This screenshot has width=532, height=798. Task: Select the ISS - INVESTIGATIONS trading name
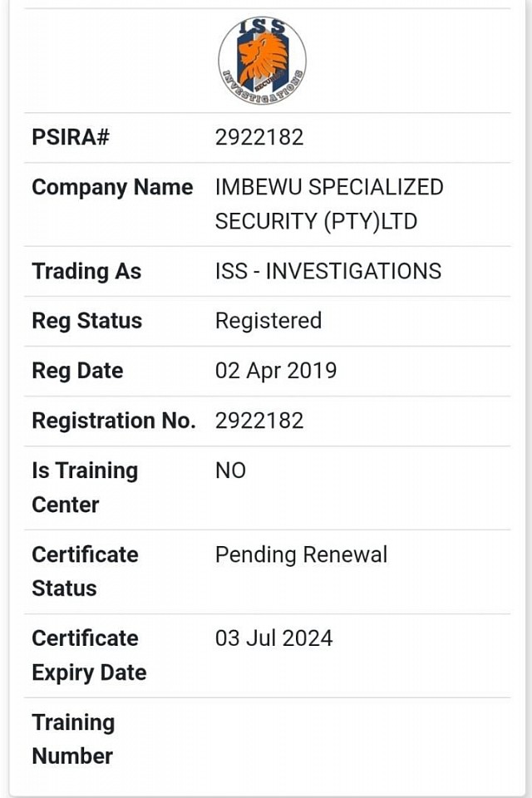click(x=328, y=271)
